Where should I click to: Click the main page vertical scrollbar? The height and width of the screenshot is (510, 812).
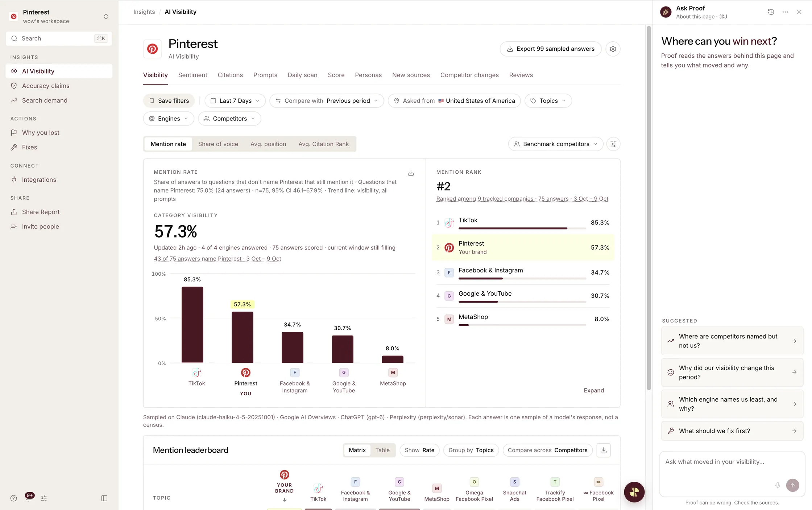pos(649,209)
